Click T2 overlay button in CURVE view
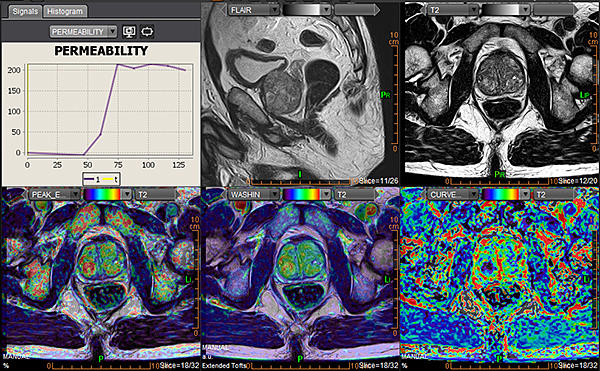This screenshot has height=371, width=600. (x=555, y=195)
